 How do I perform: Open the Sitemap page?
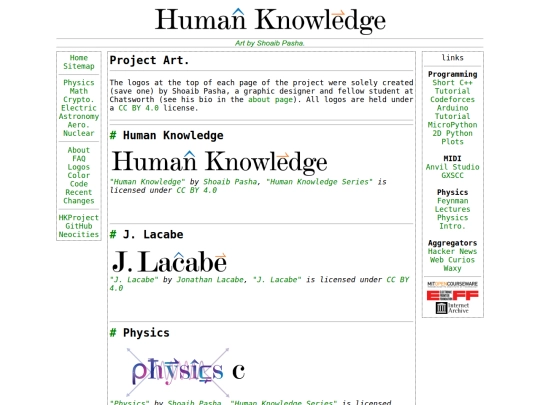[x=79, y=66]
